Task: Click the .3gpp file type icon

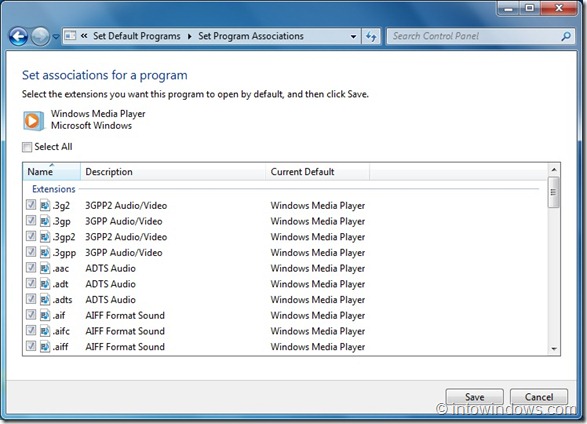Action: tap(45, 252)
